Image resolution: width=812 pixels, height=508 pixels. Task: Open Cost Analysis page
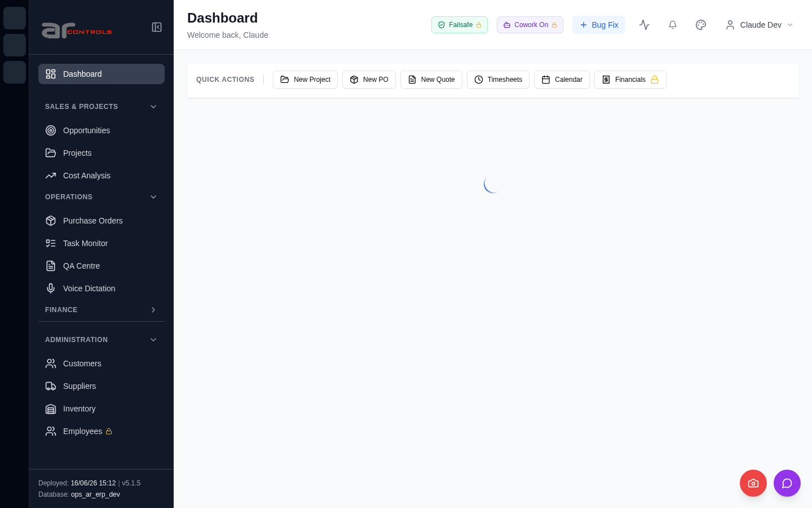click(x=101, y=176)
